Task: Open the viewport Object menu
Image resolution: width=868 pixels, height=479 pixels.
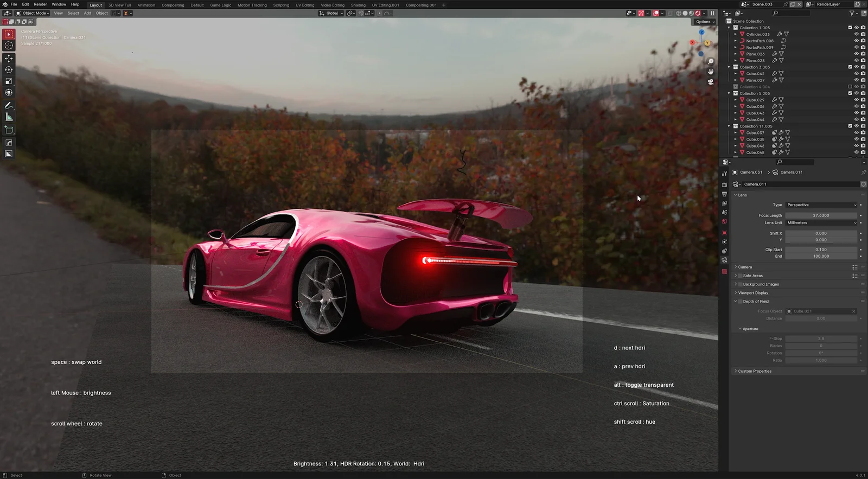Action: (102, 13)
